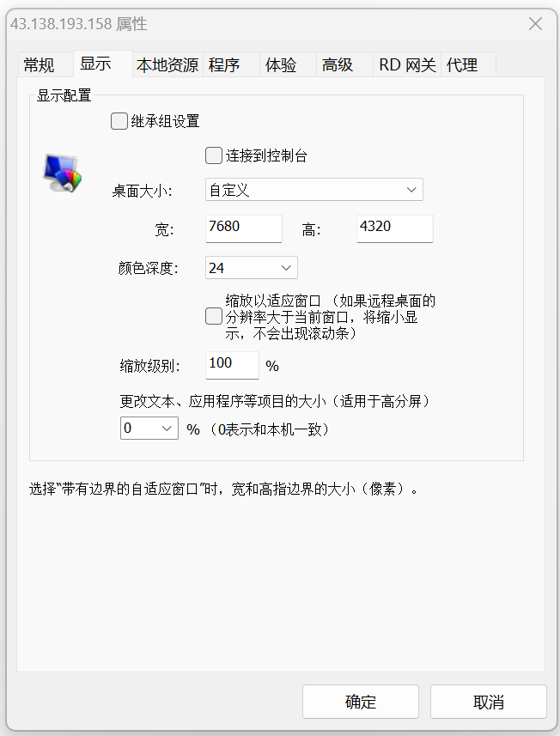Click the 取消 button

pos(489,702)
